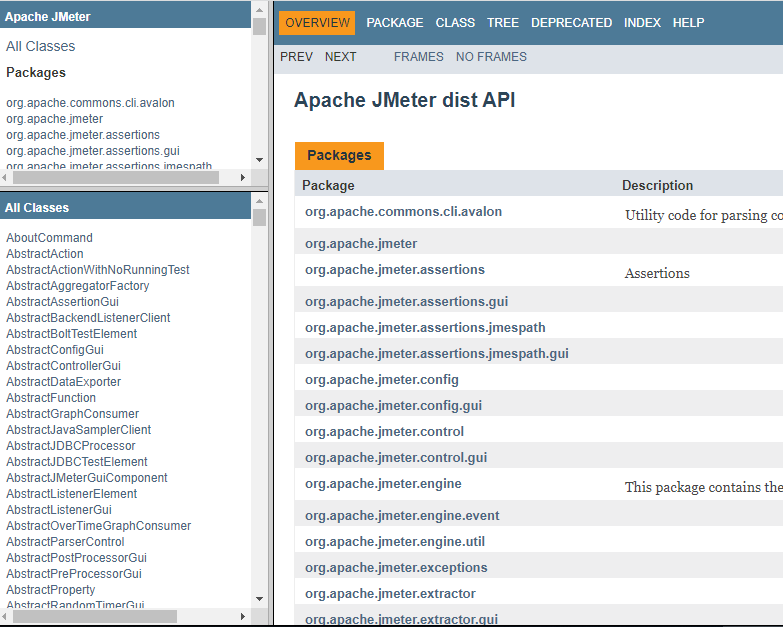Click the FRAMES link

click(418, 57)
